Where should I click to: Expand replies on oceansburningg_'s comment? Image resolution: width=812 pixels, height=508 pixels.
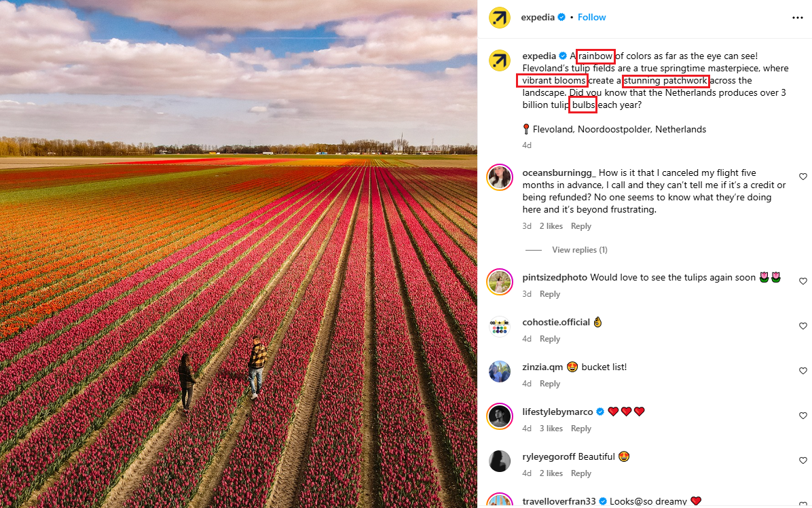579,249
